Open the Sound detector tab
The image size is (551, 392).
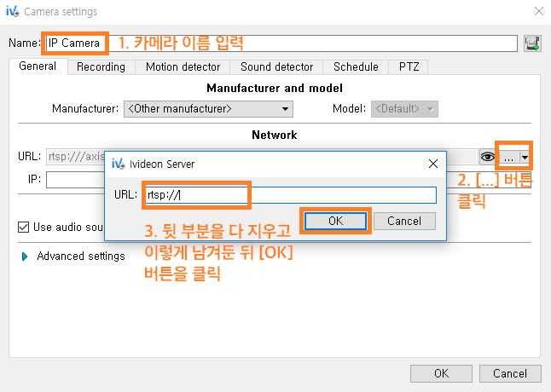276,66
